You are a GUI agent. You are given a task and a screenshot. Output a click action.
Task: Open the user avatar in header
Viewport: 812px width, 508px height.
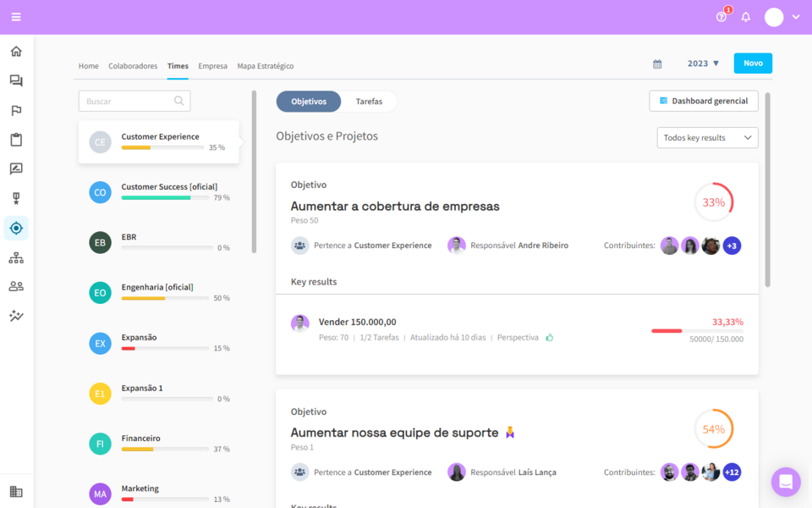(x=774, y=17)
